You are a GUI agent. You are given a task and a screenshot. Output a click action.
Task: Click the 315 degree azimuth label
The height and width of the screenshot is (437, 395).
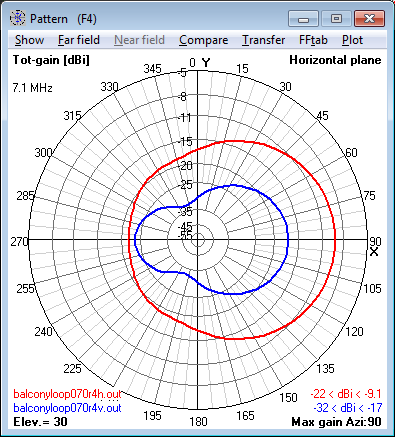72,116
